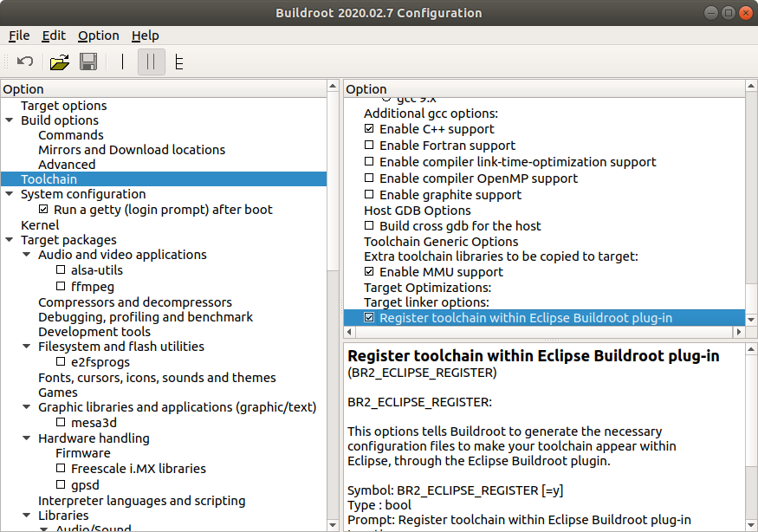Click left tree scrollbar up arrow
Image resolution: width=758 pixels, height=532 pixels.
(333, 86)
